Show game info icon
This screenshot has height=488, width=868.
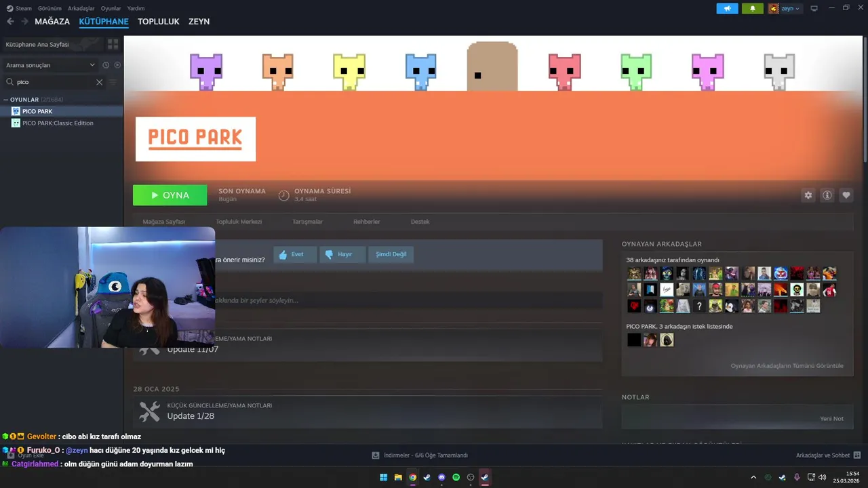coord(827,195)
